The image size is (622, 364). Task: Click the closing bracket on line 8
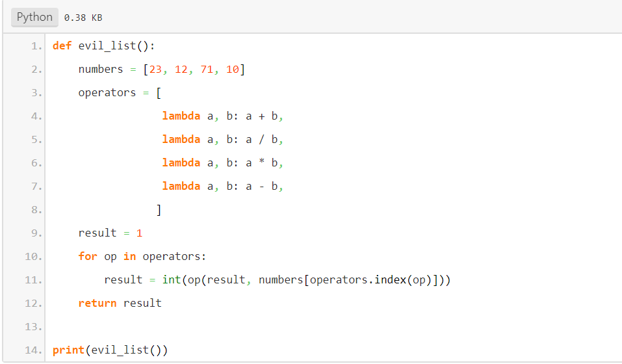(x=159, y=210)
